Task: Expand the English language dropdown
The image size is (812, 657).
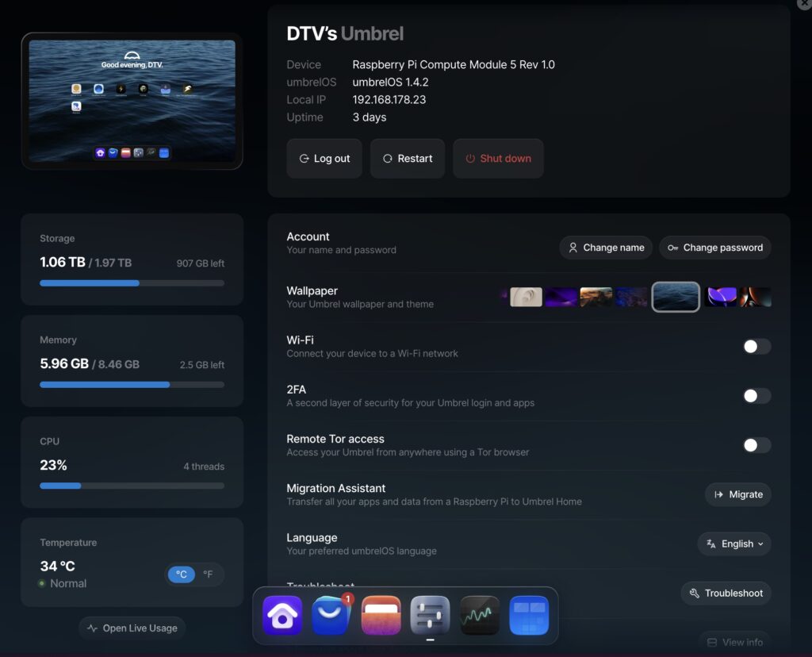Action: [x=734, y=544]
